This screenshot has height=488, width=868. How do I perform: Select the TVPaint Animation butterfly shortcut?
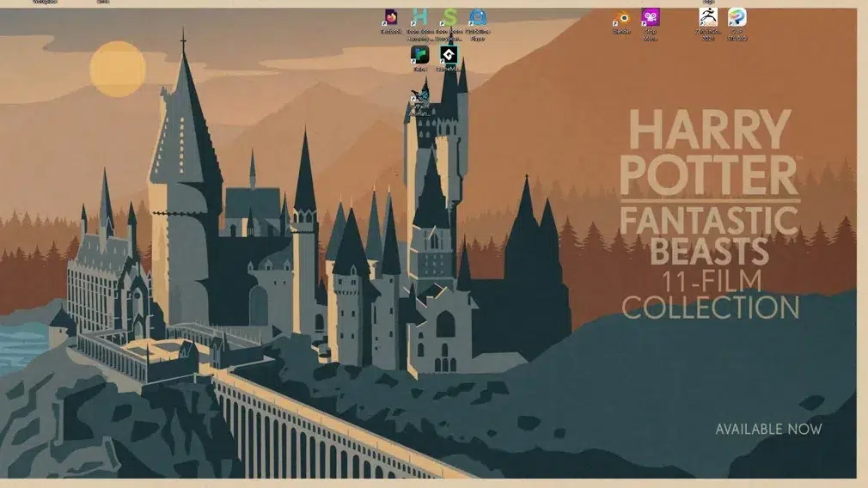(x=420, y=98)
